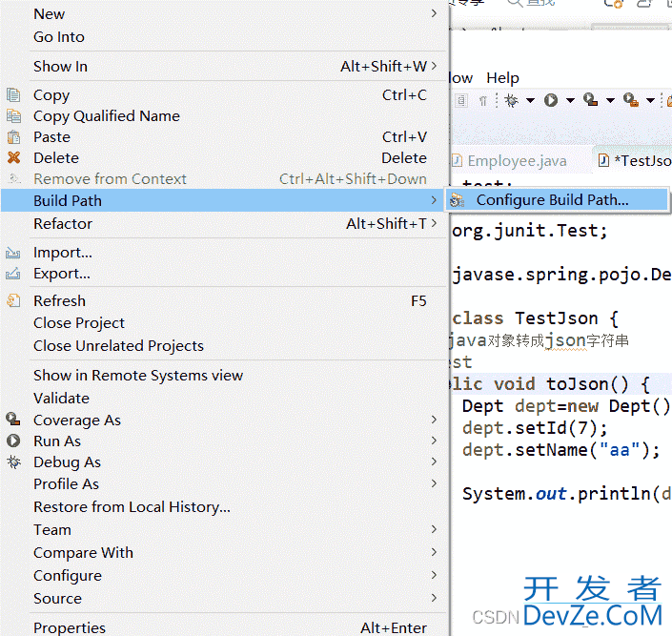The image size is (672, 636).
Task: Click the Remove from Context icon
Action: pos(14,178)
